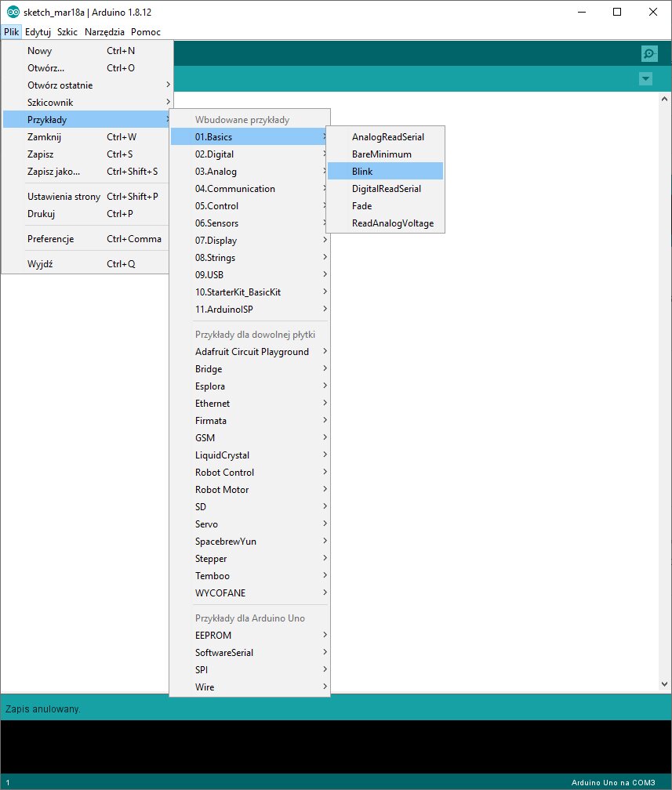Open EEPROM examples for Arduino Uno

[249, 636]
